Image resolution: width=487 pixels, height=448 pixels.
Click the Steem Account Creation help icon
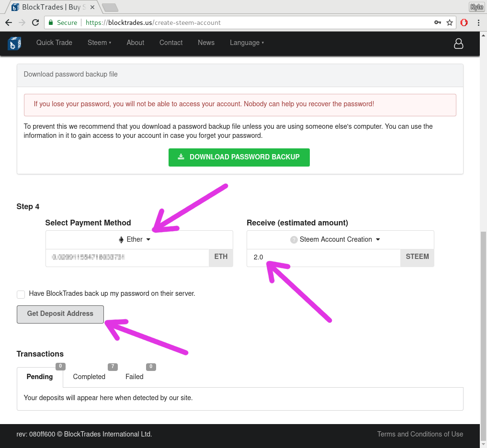point(294,240)
